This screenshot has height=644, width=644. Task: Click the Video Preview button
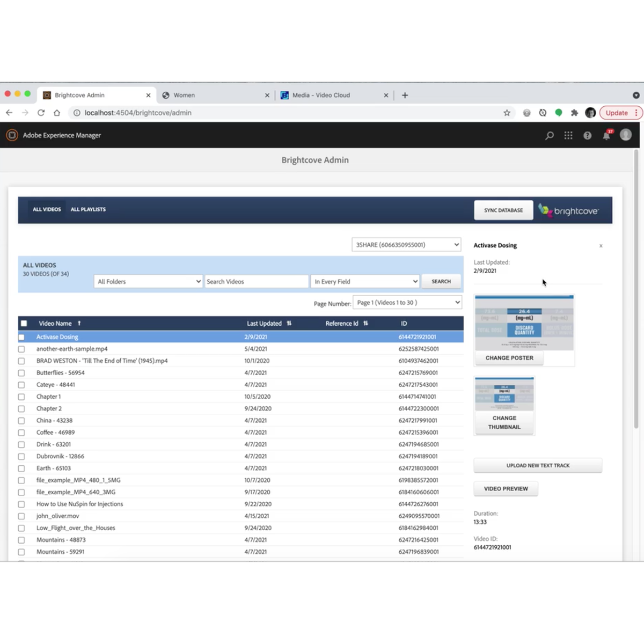coord(506,489)
